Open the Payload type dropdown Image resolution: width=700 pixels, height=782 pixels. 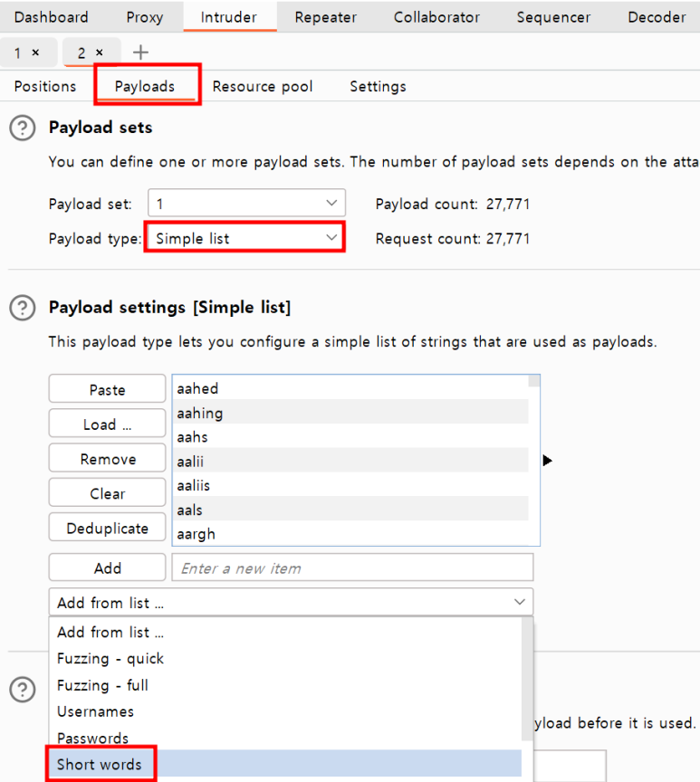(x=245, y=239)
